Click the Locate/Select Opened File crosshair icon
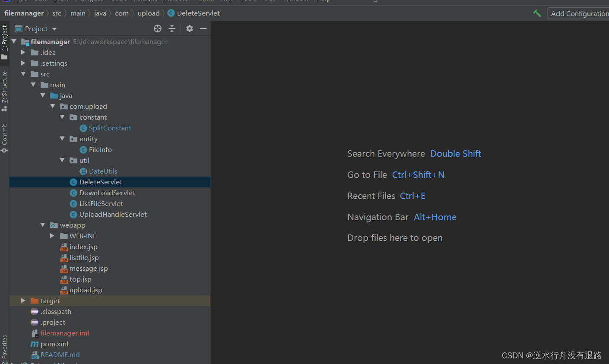Viewport: 609px width, 364px height. point(158,28)
